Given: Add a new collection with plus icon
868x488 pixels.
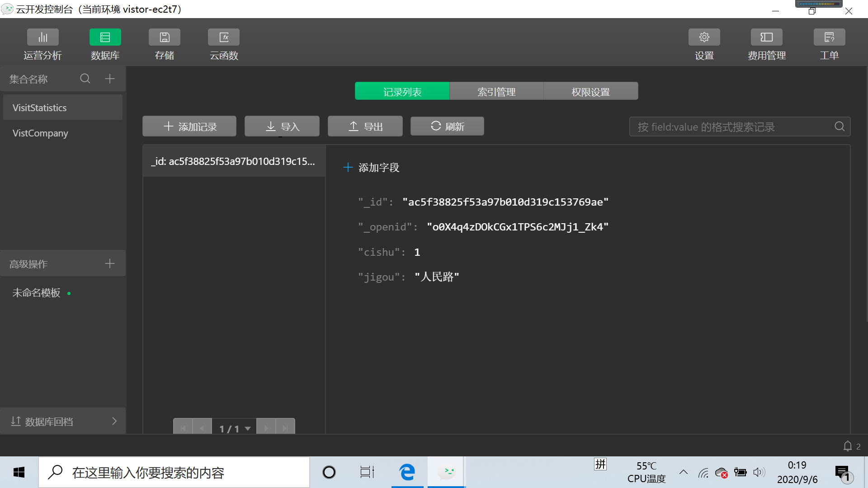Looking at the screenshot, I should (110, 79).
